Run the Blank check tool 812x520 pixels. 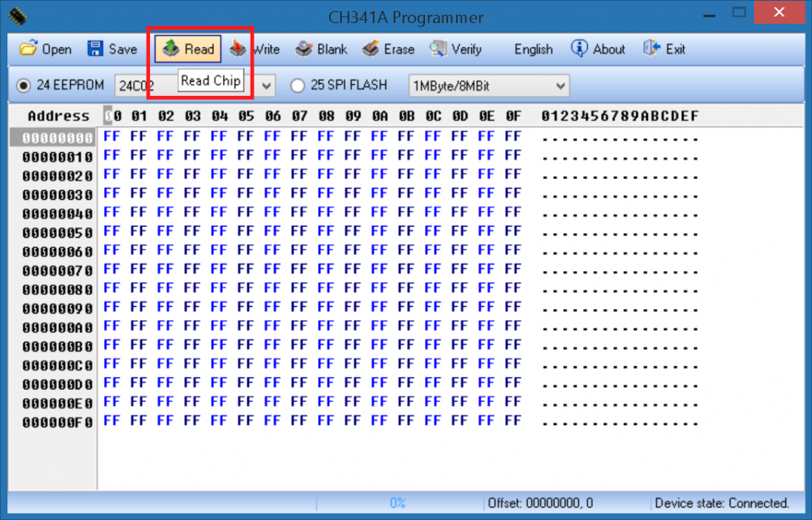(321, 49)
